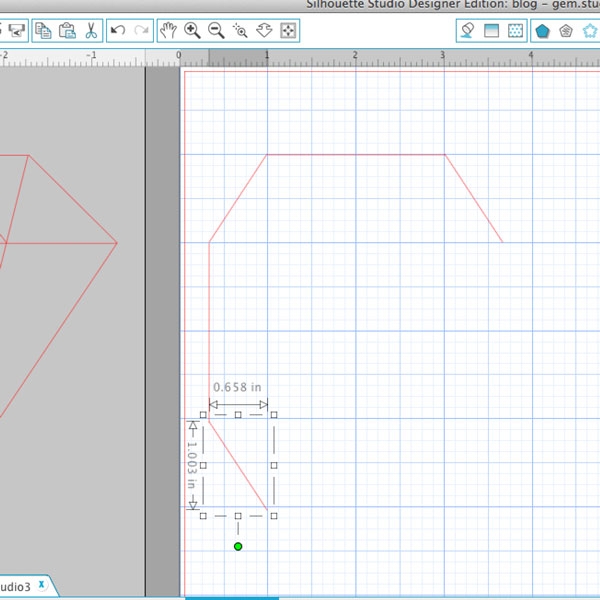This screenshot has height=600, width=600.
Task: Zoom in with the plus magnifier
Action: (192, 31)
